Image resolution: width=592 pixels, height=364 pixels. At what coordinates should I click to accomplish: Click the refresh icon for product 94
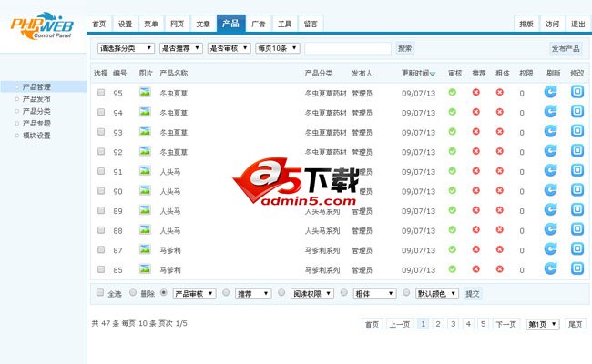(550, 111)
